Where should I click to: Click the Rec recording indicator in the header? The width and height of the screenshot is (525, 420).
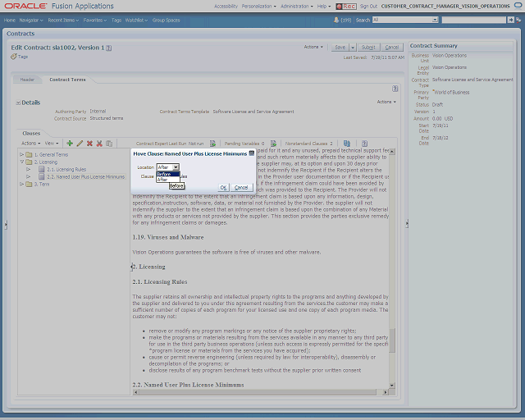pos(346,6)
